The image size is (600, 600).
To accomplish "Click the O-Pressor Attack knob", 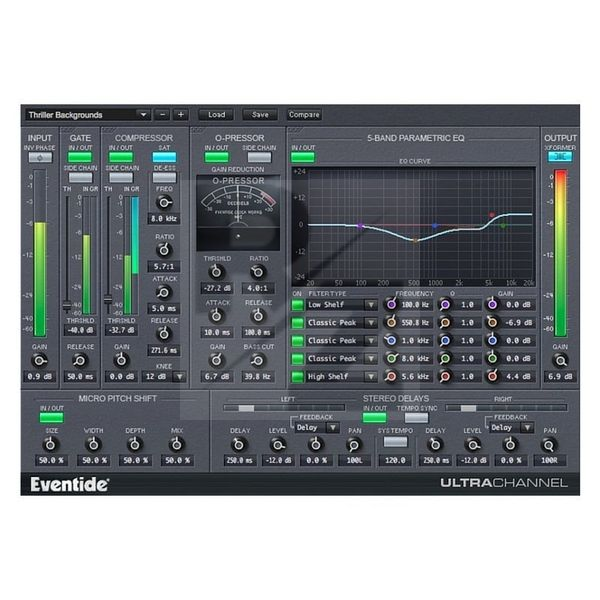I will 217,316.
